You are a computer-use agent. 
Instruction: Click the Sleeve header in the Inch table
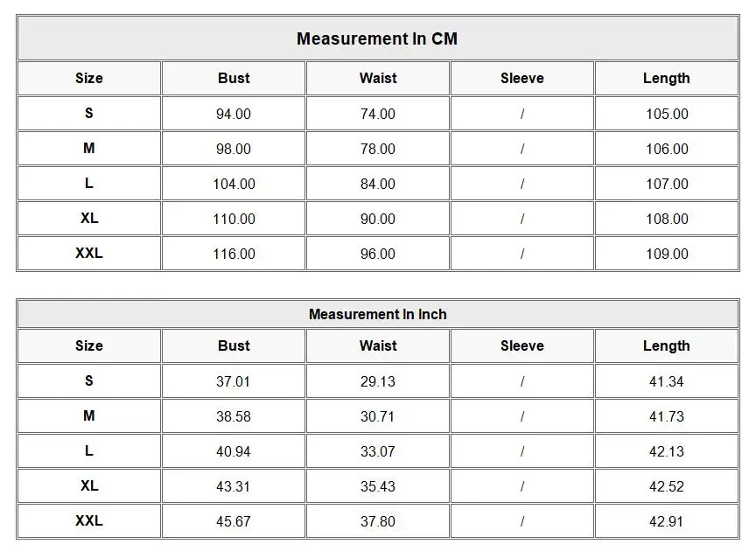coord(522,345)
